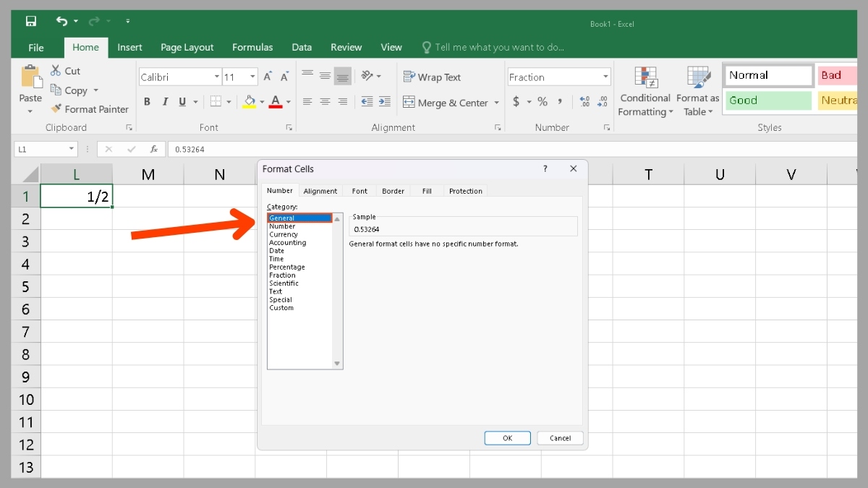The width and height of the screenshot is (868, 488).
Task: Open the Merge & Center dropdown arrow
Action: [x=497, y=103]
